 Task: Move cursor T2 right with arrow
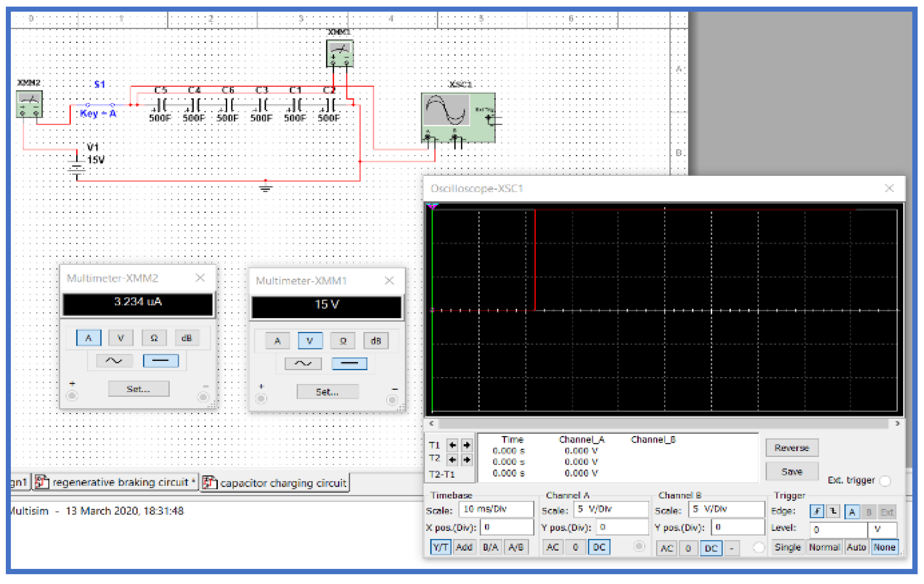(467, 459)
